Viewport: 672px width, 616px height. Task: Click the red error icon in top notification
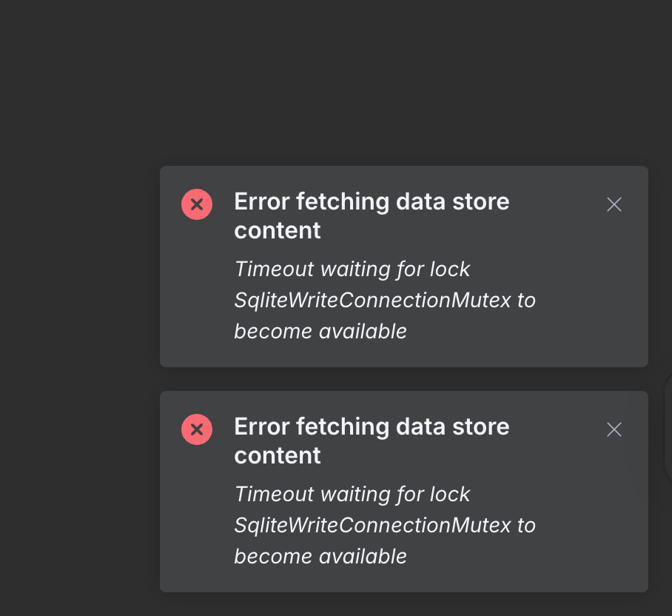[x=197, y=204]
